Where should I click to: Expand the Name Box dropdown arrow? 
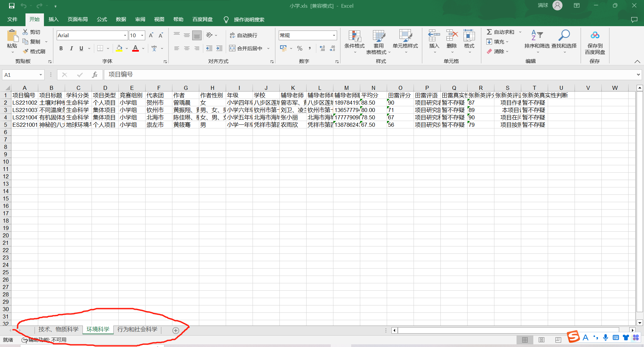(x=41, y=75)
